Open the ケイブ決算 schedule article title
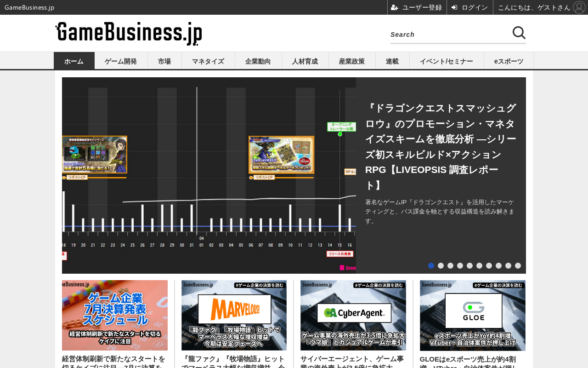The width and height of the screenshot is (588, 368). coord(115,362)
